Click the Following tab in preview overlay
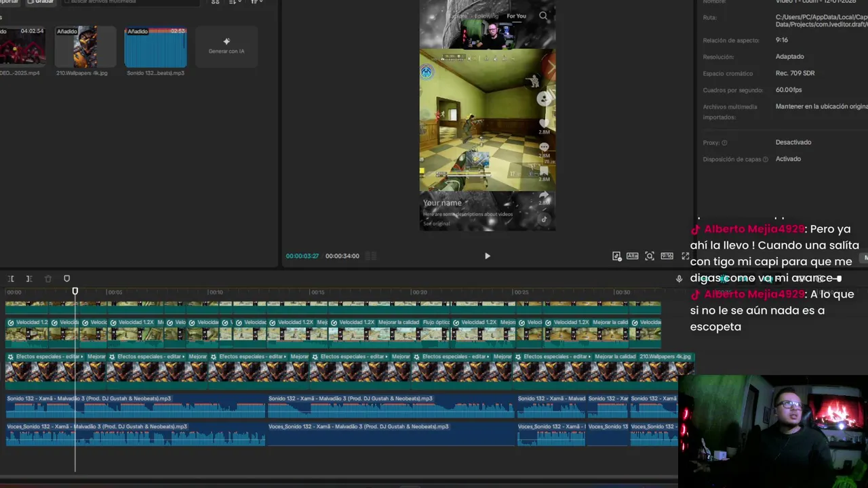The height and width of the screenshot is (488, 868). pos(486,16)
